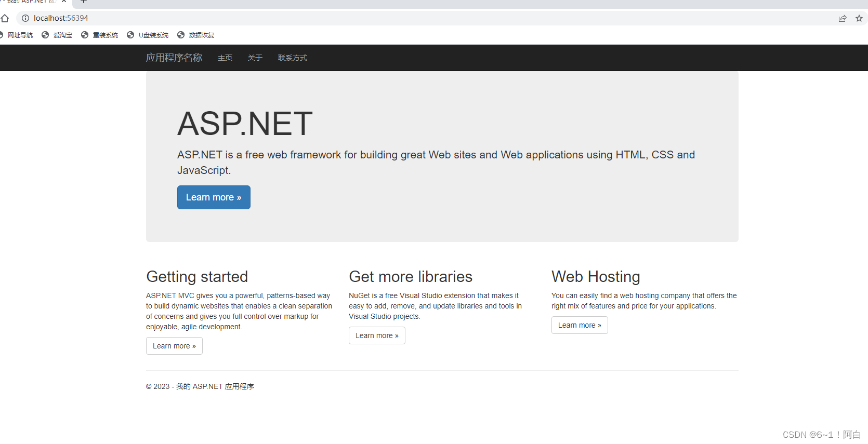Image resolution: width=868 pixels, height=444 pixels.
Task: Click the U盘装系统 bookmark globe icon
Action: [x=130, y=35]
